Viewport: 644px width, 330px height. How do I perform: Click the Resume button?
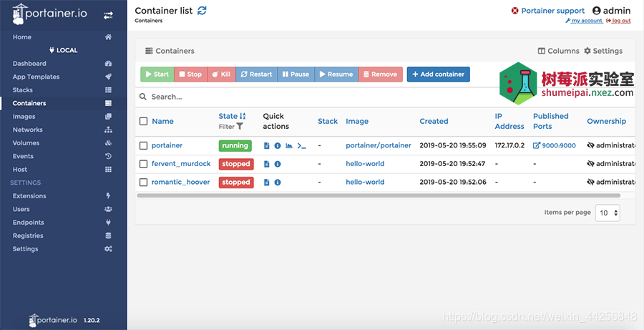(x=336, y=74)
